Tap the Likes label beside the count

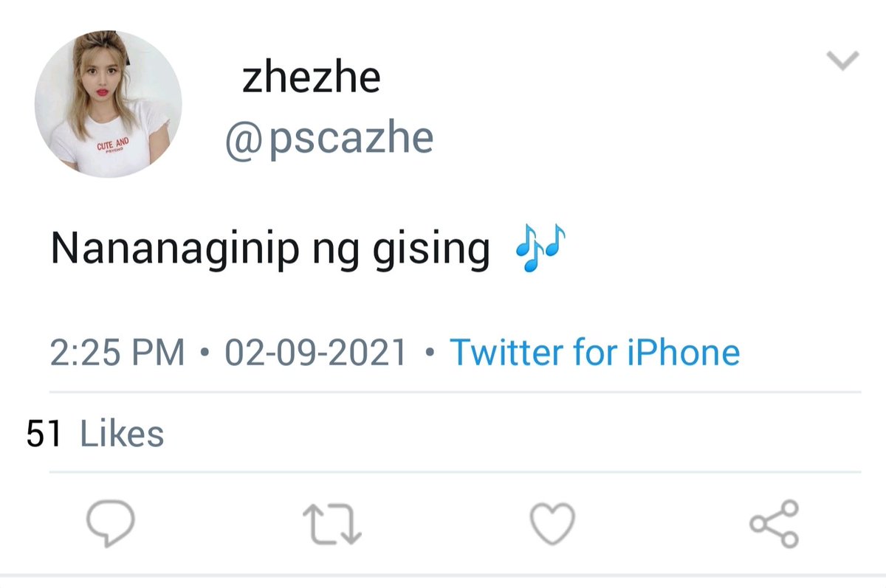point(122,433)
